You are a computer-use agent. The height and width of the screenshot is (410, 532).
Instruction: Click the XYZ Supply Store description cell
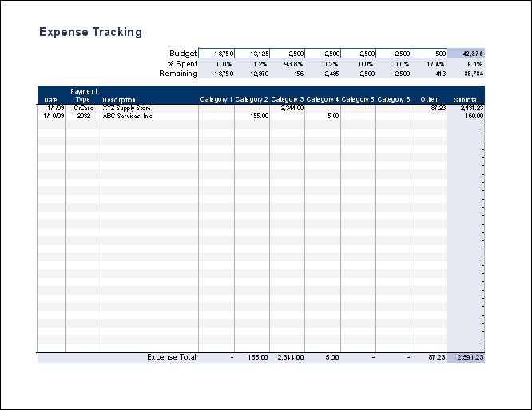click(x=127, y=108)
